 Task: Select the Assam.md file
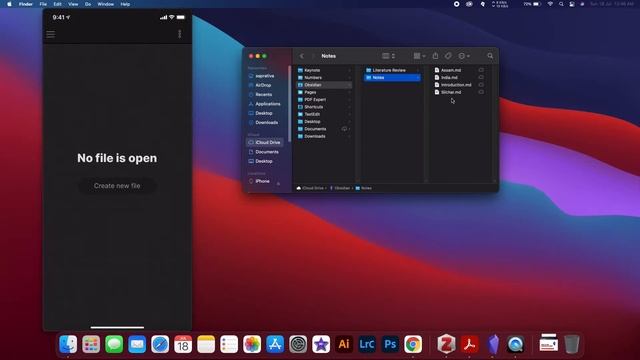[x=451, y=70]
